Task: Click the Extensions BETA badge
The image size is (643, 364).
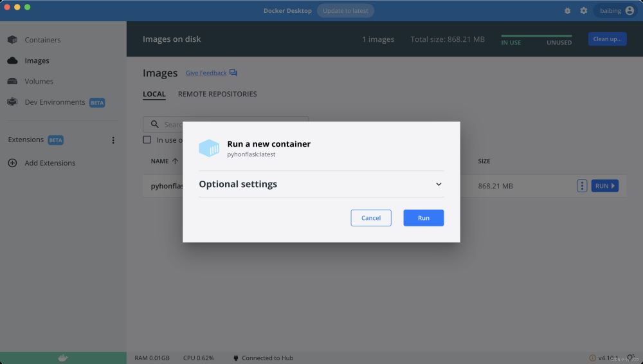Action: pos(55,140)
